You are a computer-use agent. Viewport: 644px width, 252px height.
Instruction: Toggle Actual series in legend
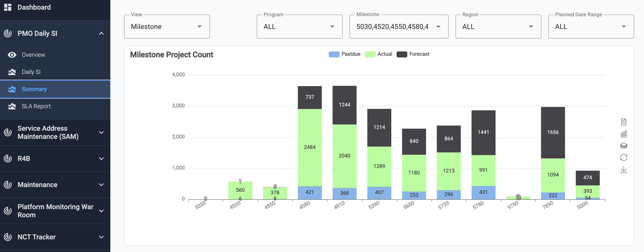[x=378, y=54]
